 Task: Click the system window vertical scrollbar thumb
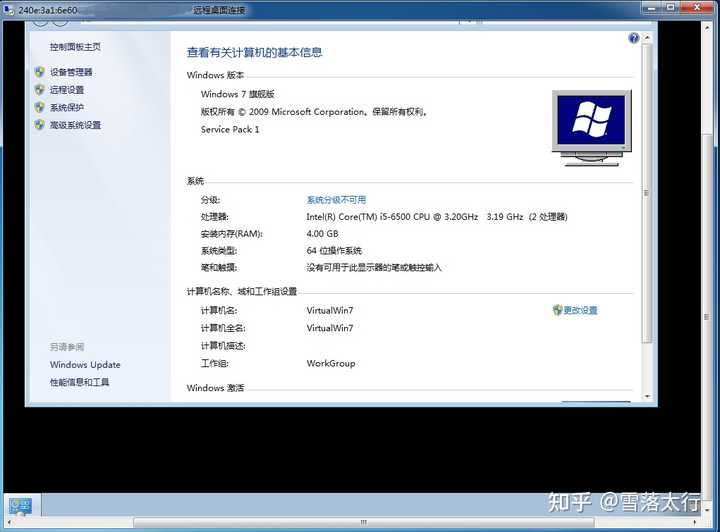(647, 193)
